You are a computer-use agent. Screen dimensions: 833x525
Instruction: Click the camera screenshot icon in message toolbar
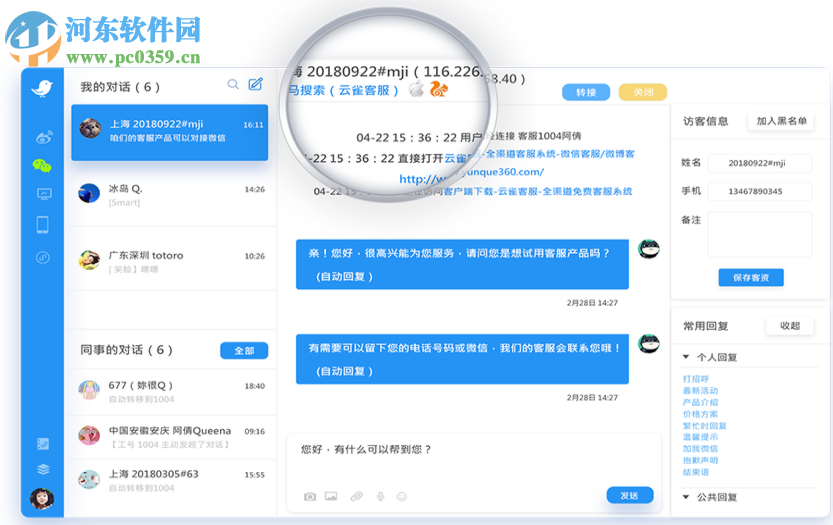pos(310,496)
